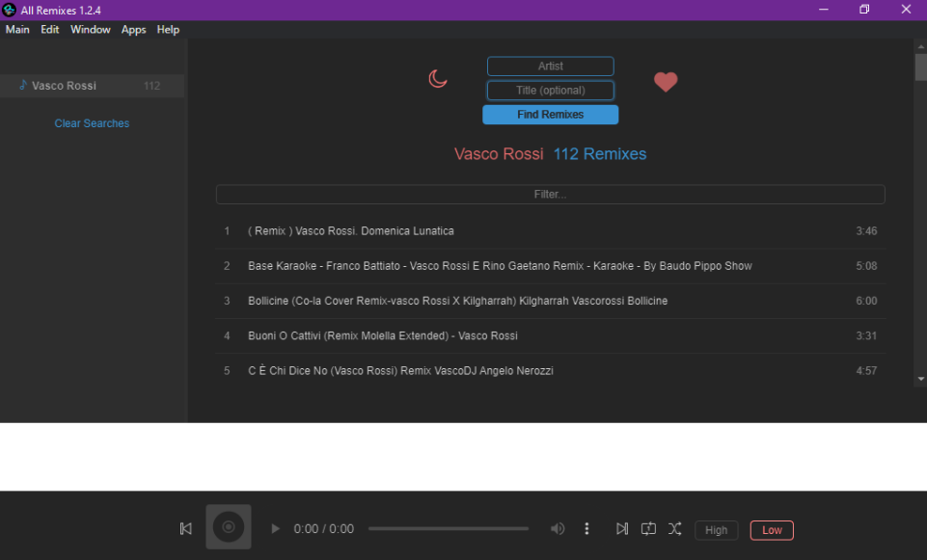Close the All Remixes window
Screen dimensions: 927x560
point(906,10)
